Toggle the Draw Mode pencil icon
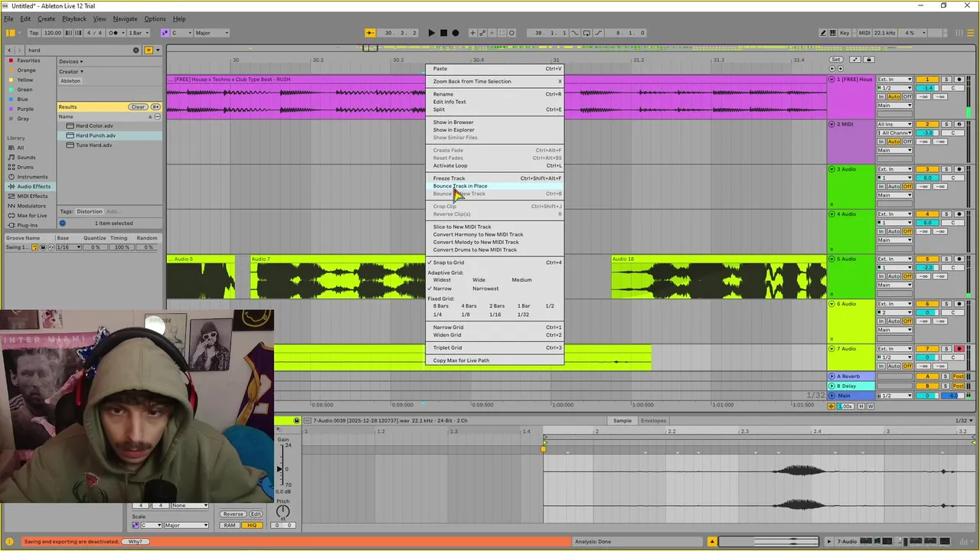The width and height of the screenshot is (980, 551). [x=823, y=33]
